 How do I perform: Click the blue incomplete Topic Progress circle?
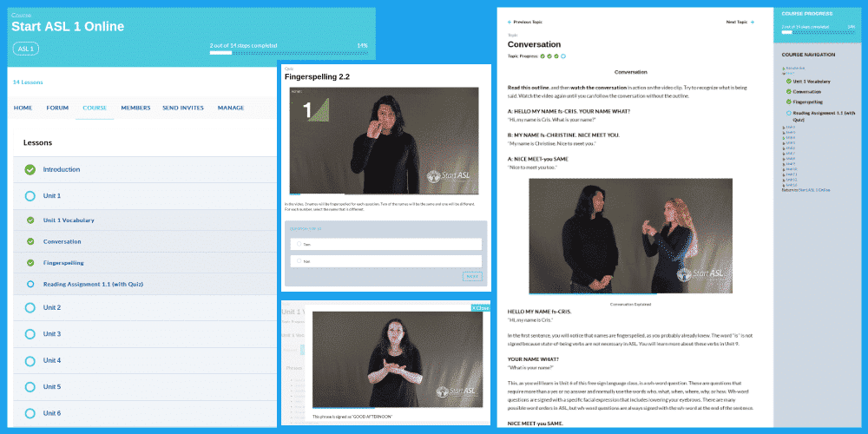(x=563, y=56)
